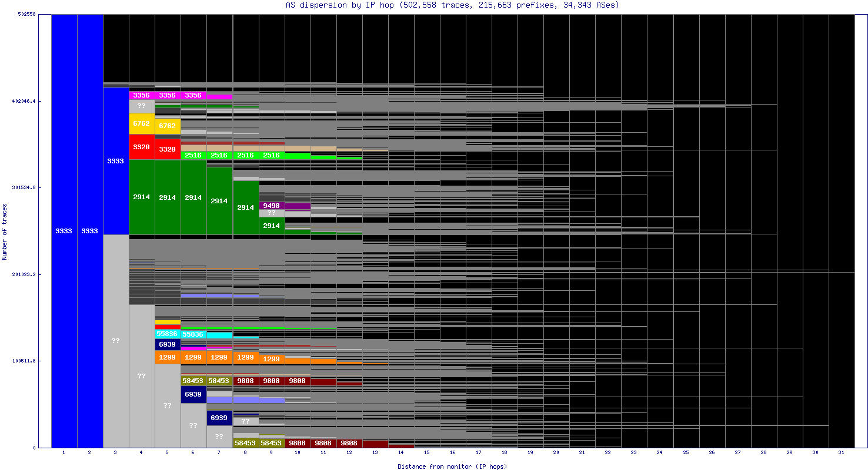
Task: Click the bright green 2516 block at hop 6
Action: 193,155
